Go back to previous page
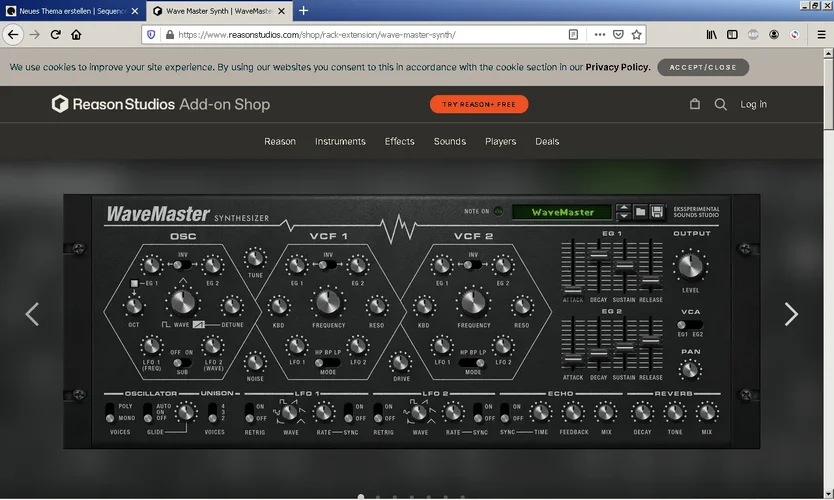834x500 pixels. [x=13, y=35]
